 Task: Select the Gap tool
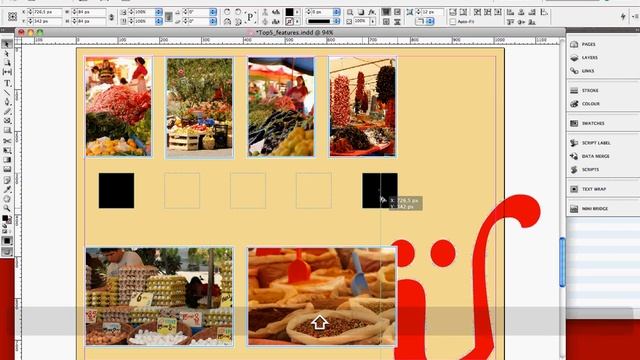7,72
